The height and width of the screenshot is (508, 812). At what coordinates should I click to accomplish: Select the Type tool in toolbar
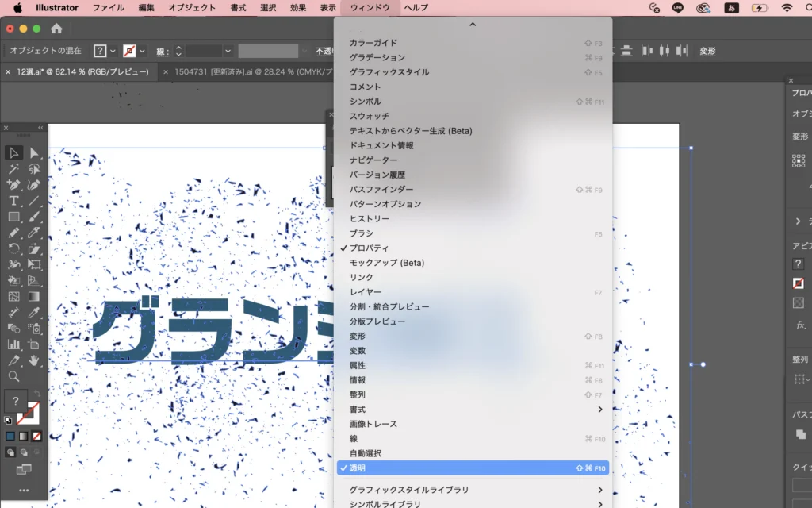tap(14, 201)
